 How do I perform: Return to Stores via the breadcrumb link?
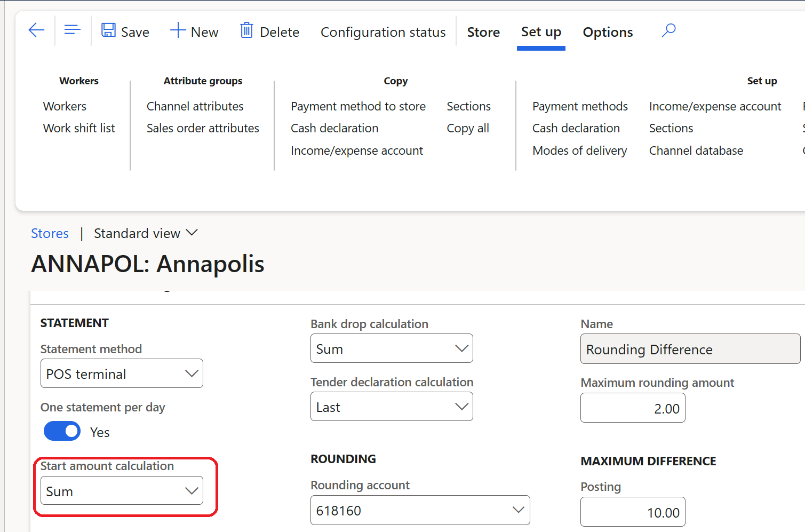50,233
